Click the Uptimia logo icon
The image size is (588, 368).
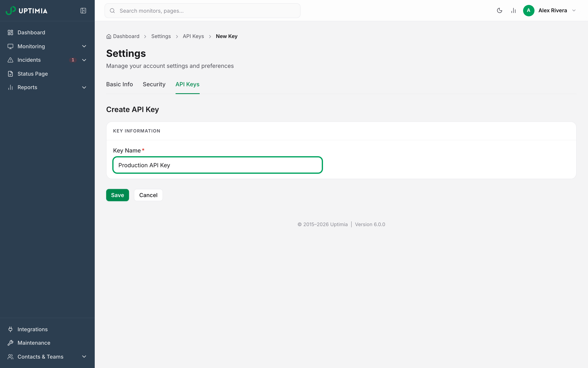pyautogui.click(x=11, y=10)
